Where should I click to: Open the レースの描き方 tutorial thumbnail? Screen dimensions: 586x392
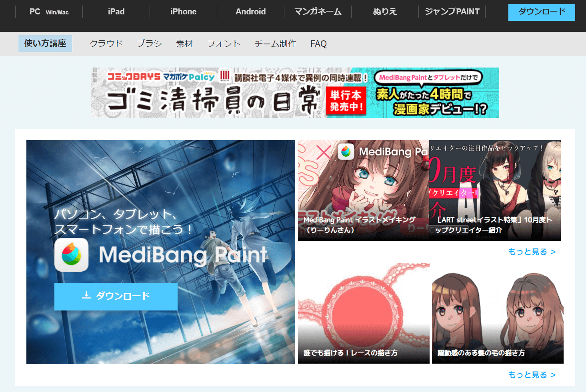click(364, 313)
